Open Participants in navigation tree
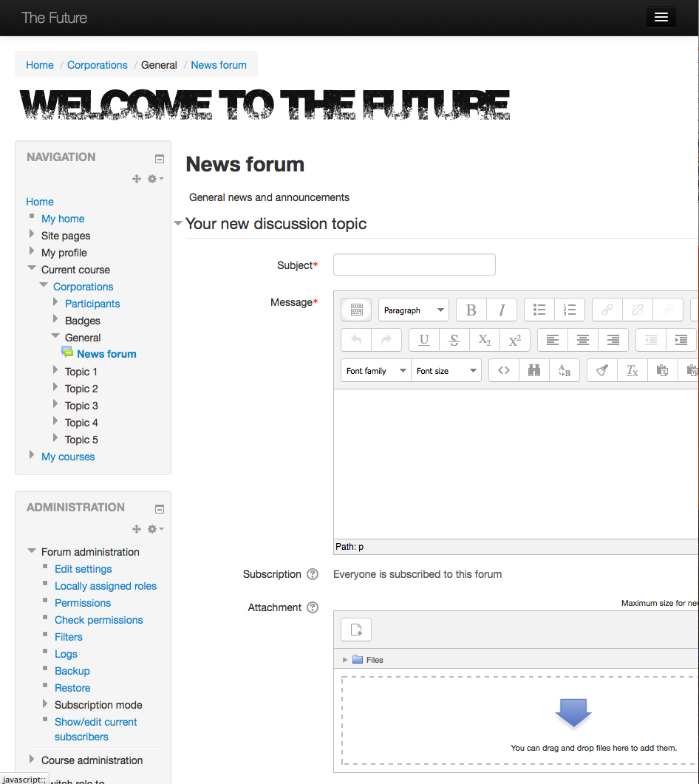699x784 pixels. coord(92,304)
